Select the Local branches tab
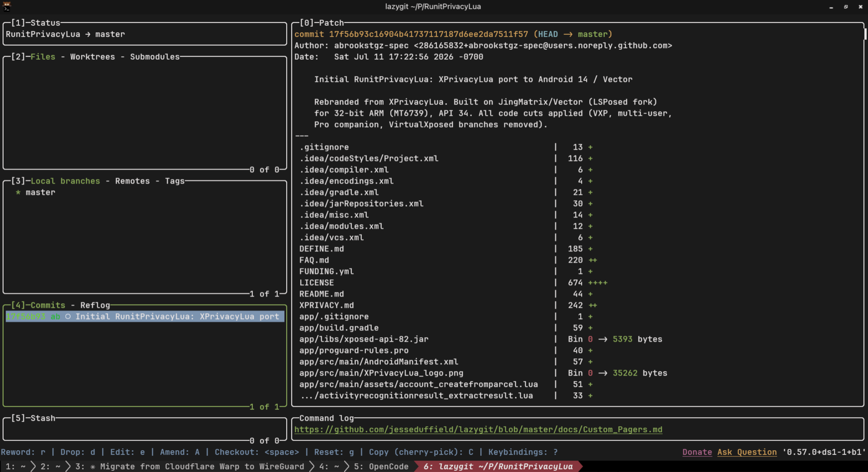Image resolution: width=868 pixels, height=472 pixels. pos(65,181)
